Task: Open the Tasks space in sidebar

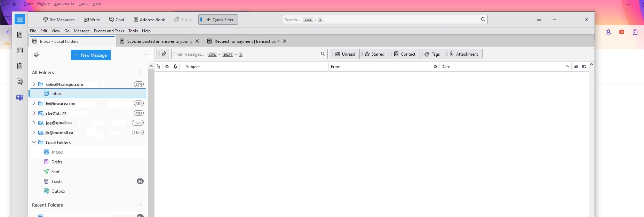Action: pyautogui.click(x=20, y=66)
